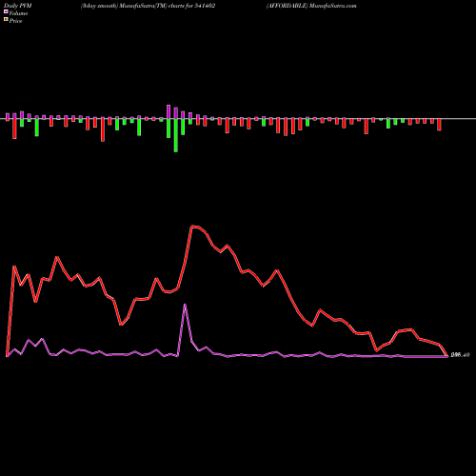Click the tallest purple volume bar
This screenshot has height=476, width=476.
pos(169,111)
